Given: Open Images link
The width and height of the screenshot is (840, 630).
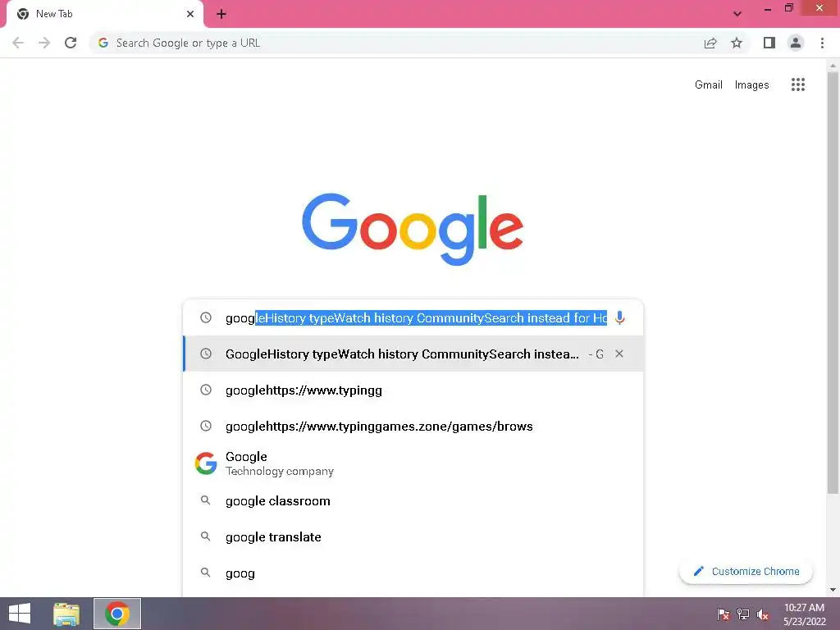Looking at the screenshot, I should click(x=751, y=84).
